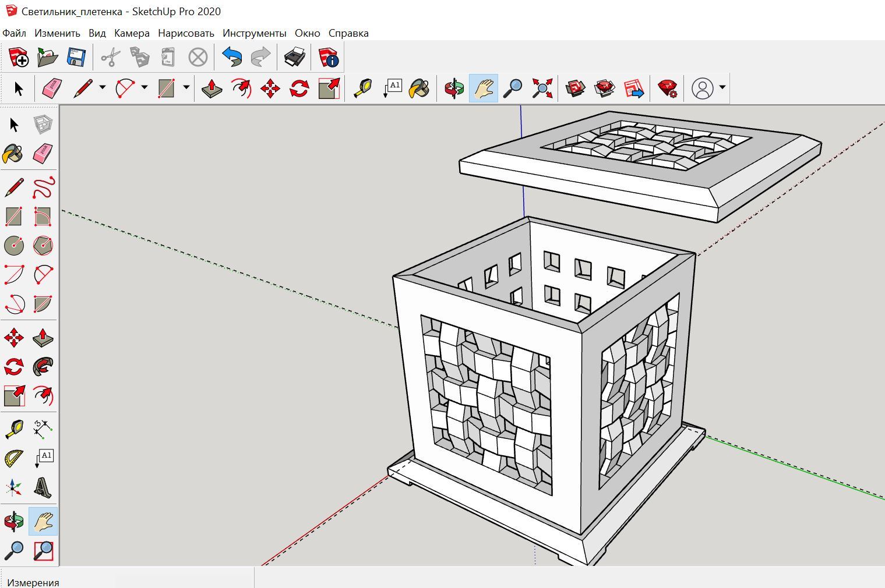Select the Orbit tool in the top toolbar
Viewport: 885px width, 588px height.
tap(454, 88)
